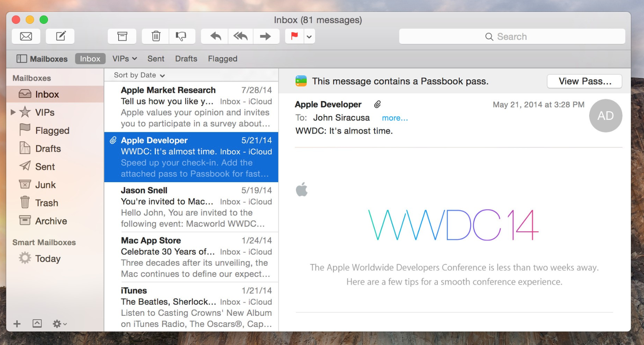Open the Mac App Store message
Screen dimensions: 644x345
click(191, 257)
